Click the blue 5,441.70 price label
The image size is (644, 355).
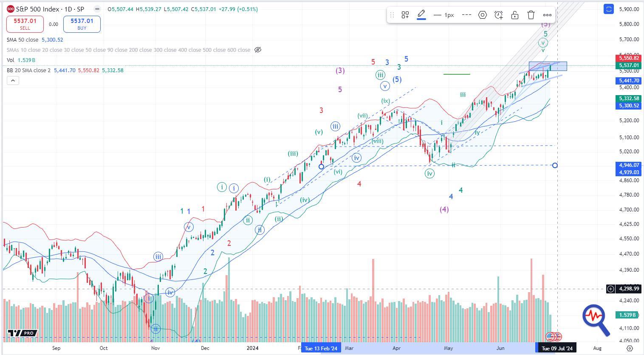coord(629,81)
